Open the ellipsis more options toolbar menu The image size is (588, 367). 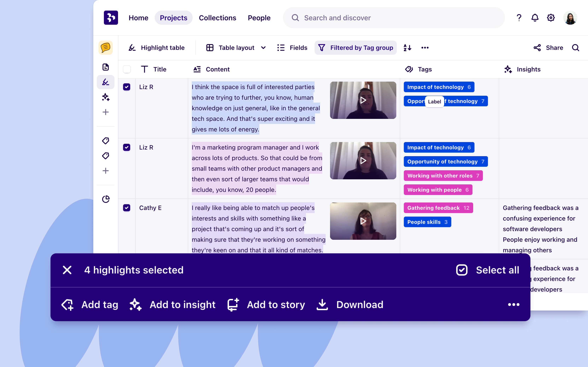click(x=425, y=48)
